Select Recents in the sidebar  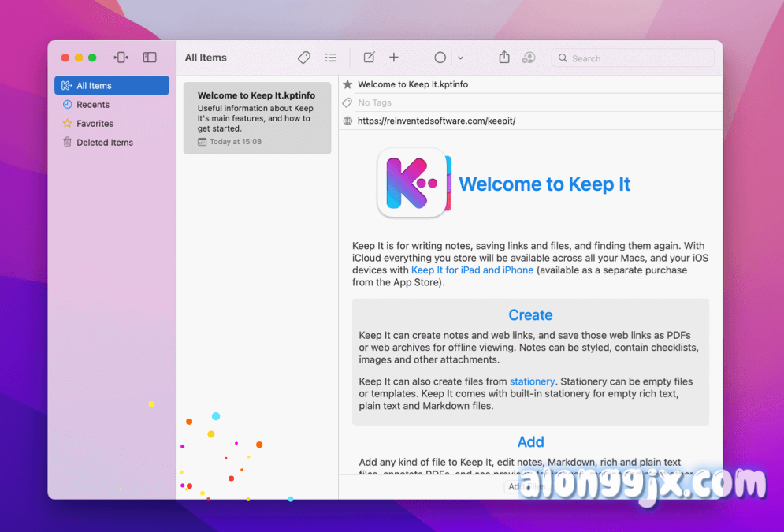click(92, 104)
